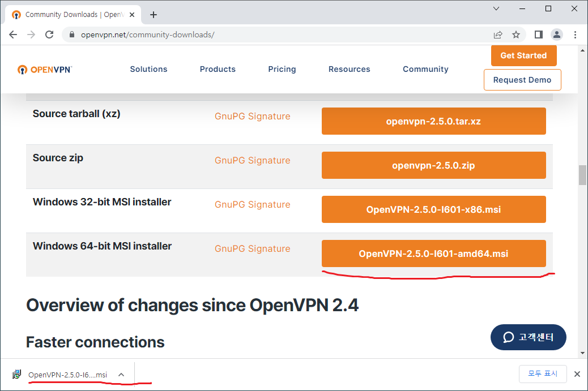This screenshot has height=391, width=588.
Task: Click the scrollbar up arrow
Action: pyautogui.click(x=582, y=50)
